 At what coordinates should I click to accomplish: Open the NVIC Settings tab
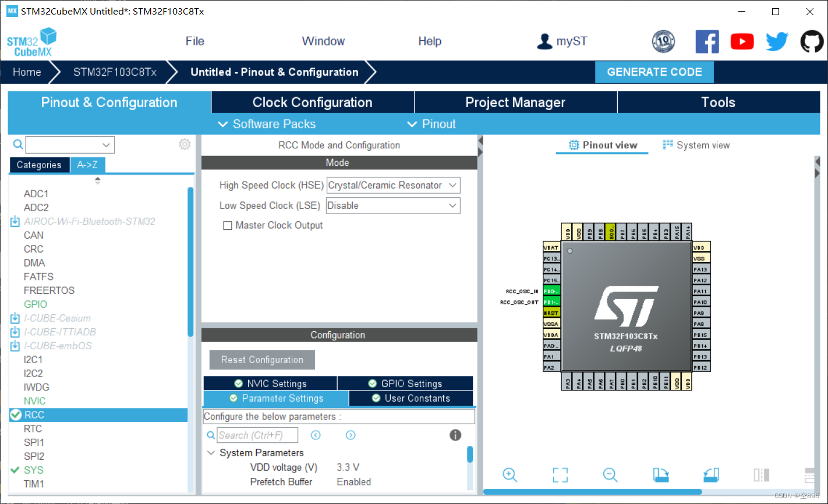click(270, 384)
